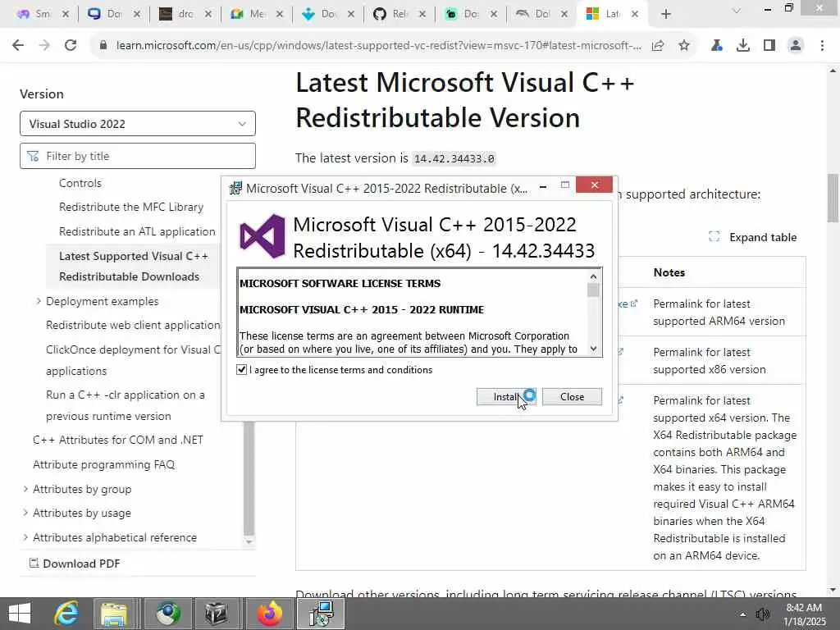The height and width of the screenshot is (630, 840).
Task: Bookmark this page with the star icon
Action: point(683,46)
